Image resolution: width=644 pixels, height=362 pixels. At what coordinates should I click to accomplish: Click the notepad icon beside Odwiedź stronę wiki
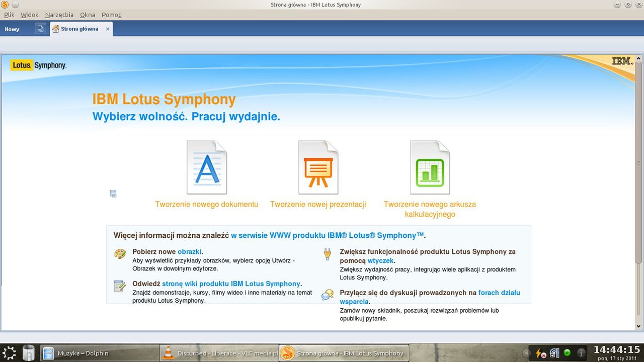(120, 286)
